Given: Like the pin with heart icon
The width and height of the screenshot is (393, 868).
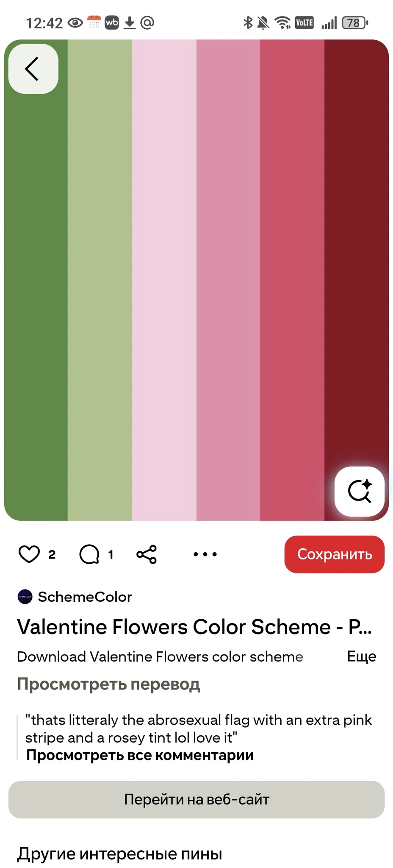Looking at the screenshot, I should pos(29,554).
